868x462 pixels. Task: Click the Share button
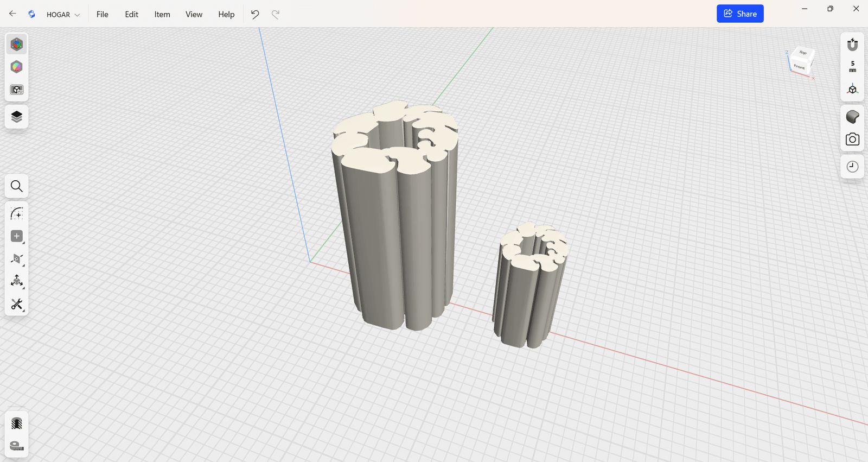coord(740,14)
